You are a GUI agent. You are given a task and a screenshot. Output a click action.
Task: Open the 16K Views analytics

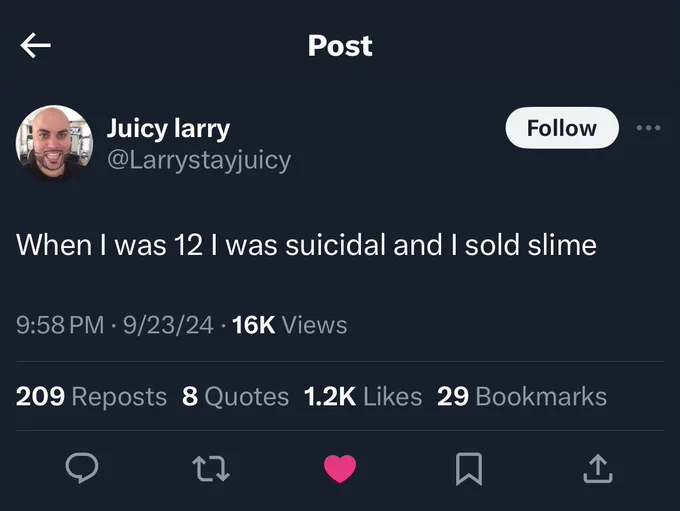click(x=289, y=325)
